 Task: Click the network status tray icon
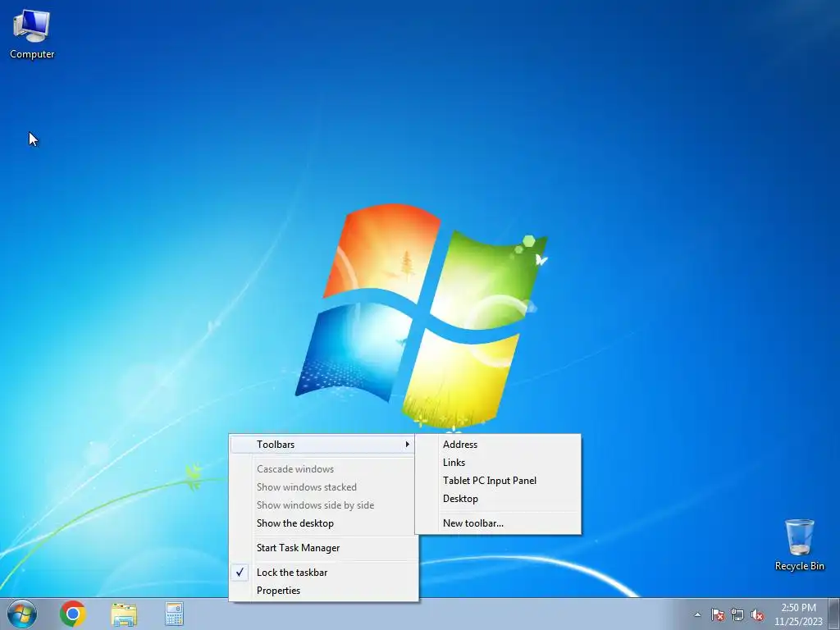pyautogui.click(x=737, y=614)
